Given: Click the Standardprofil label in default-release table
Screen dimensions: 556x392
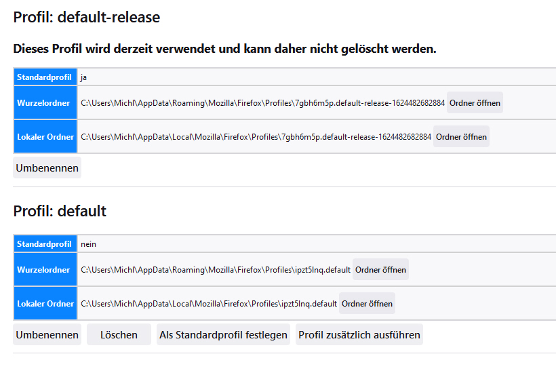Looking at the screenshot, I should (x=44, y=77).
